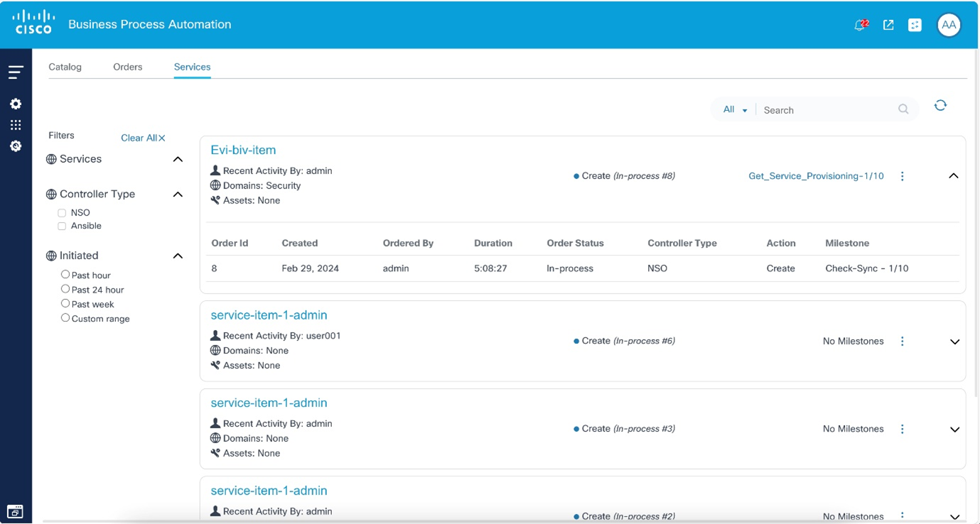This screenshot has width=980, height=524.
Task: Open the Get_Service_Provisioning-1/10 milestone link
Action: tap(816, 176)
